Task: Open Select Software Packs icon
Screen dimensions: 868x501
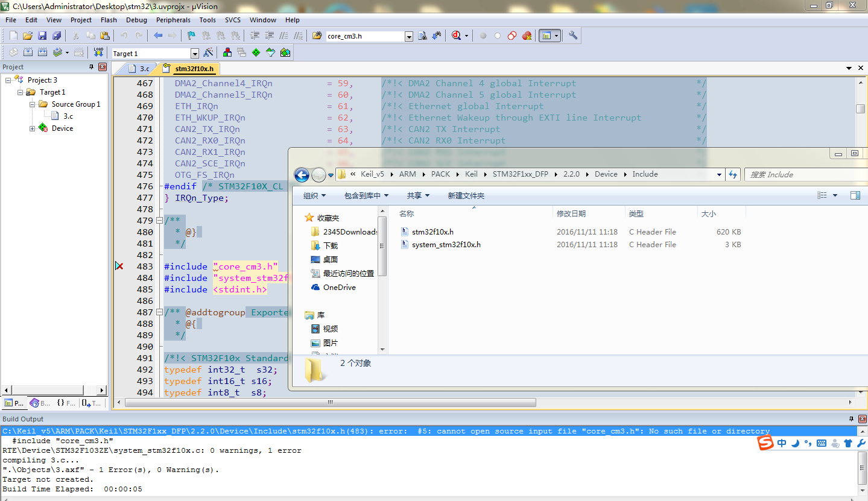Action: (x=271, y=52)
